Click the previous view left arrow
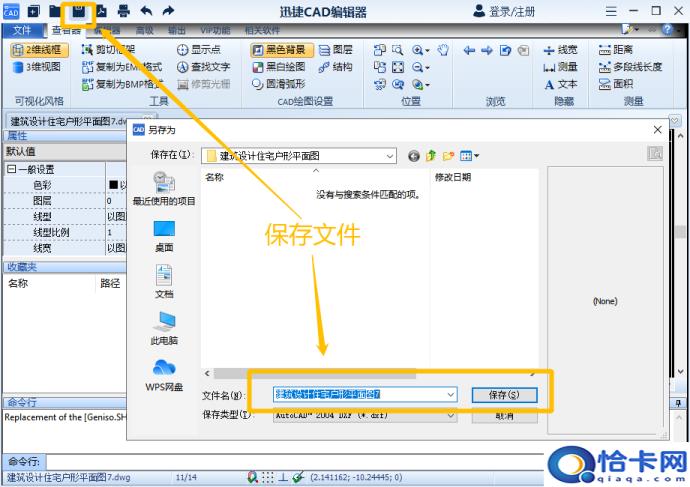 tap(469, 50)
